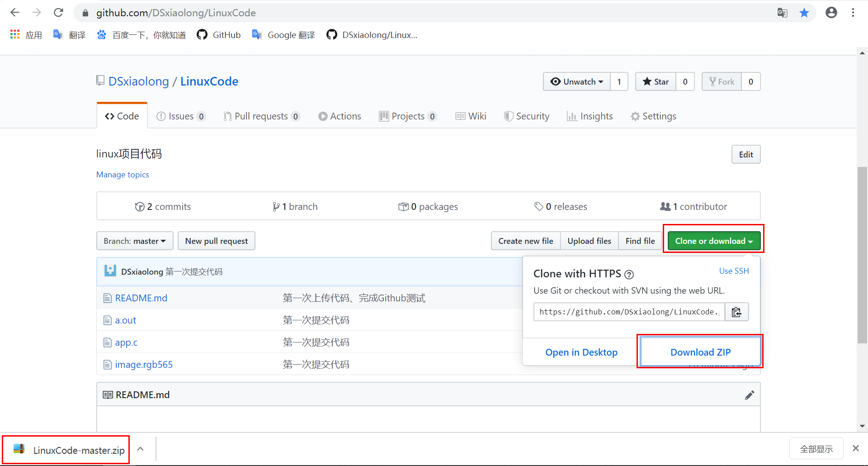868x466 pixels.
Task: Click the vertical page scrollbar
Action: [x=863, y=256]
